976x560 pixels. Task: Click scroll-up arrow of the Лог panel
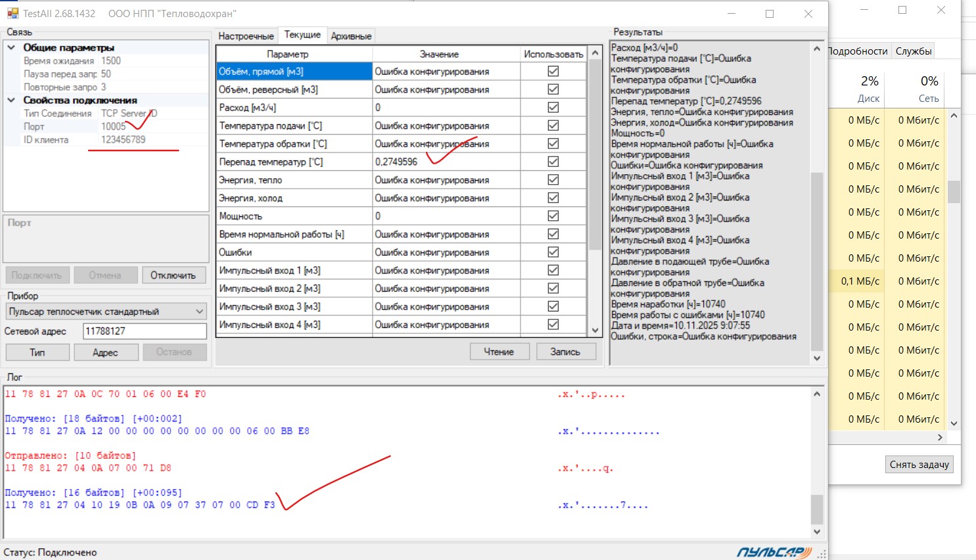point(817,394)
